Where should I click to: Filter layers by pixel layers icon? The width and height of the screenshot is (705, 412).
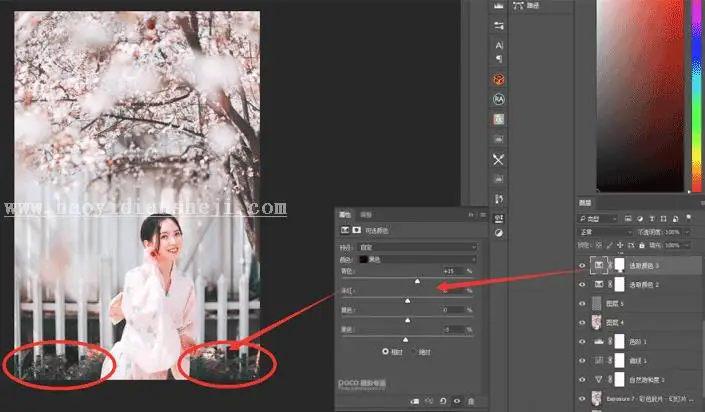[x=628, y=219]
